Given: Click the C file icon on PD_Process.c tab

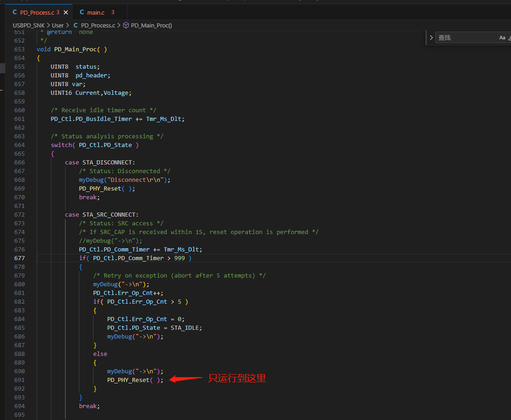Looking at the screenshot, I should (x=15, y=12).
